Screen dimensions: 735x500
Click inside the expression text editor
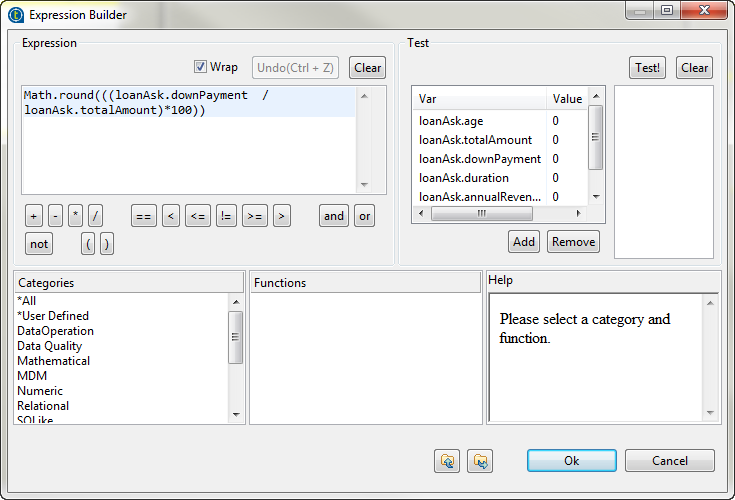(x=190, y=150)
